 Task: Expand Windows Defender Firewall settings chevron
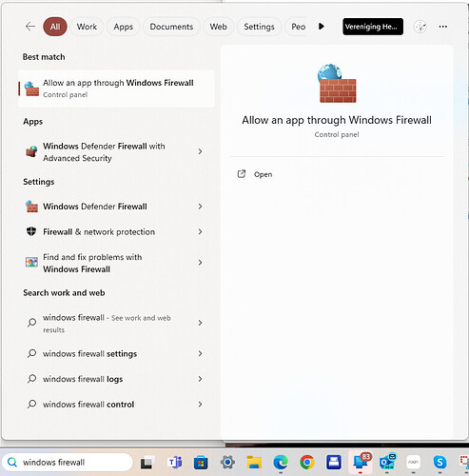click(200, 207)
